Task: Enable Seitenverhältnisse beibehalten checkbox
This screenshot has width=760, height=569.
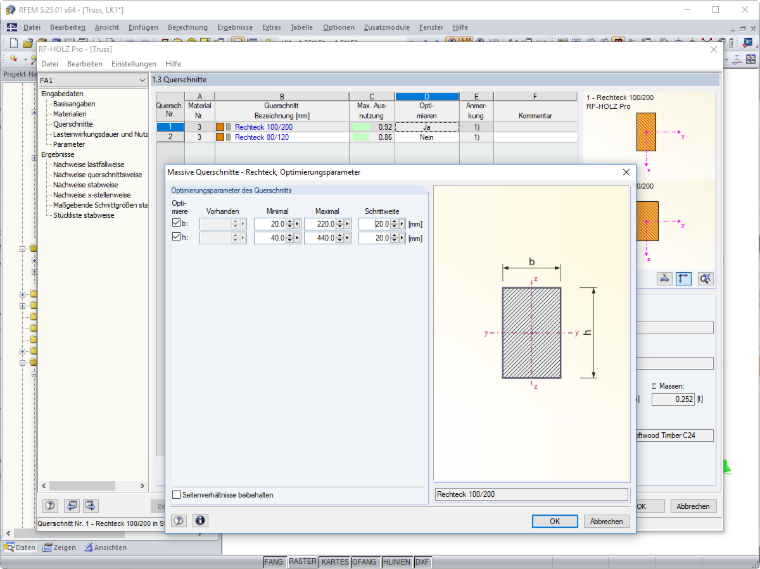Action: pyautogui.click(x=176, y=494)
